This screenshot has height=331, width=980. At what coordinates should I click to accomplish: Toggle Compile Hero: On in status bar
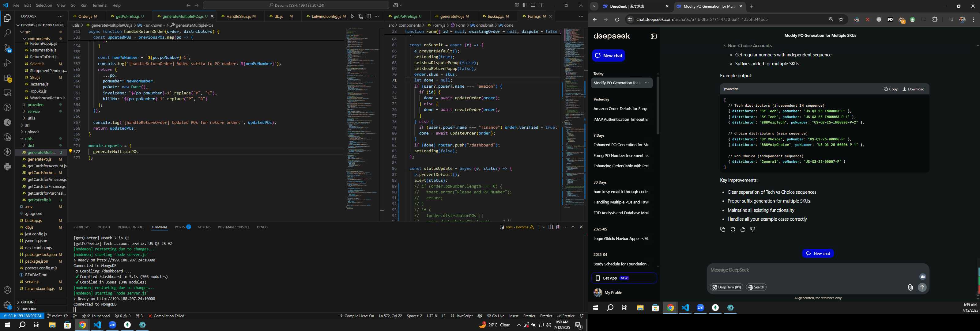356,316
